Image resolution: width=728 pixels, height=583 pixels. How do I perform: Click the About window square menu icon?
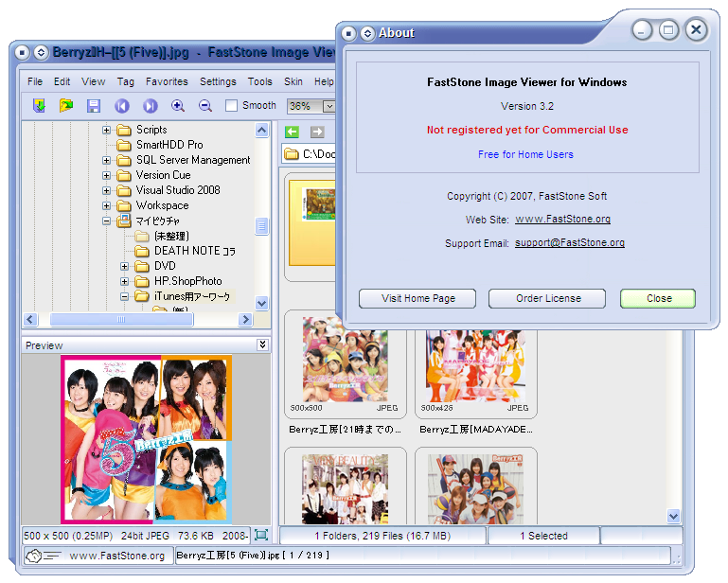[x=348, y=33]
